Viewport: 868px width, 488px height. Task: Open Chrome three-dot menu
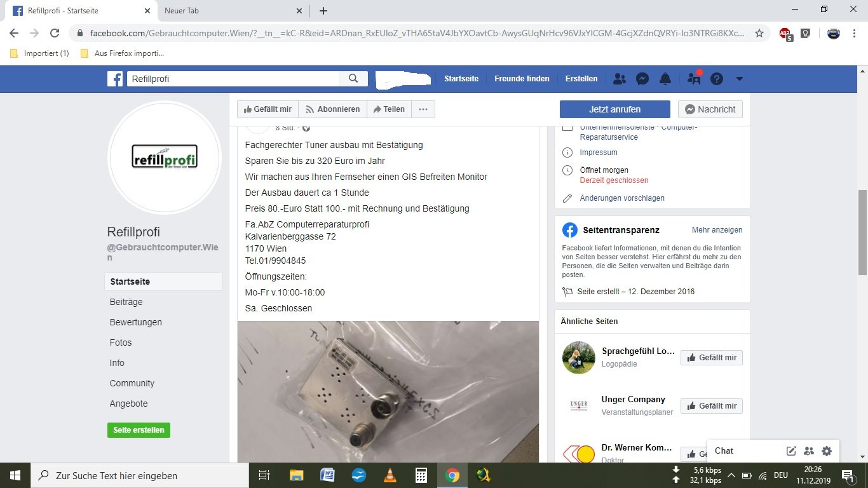854,33
